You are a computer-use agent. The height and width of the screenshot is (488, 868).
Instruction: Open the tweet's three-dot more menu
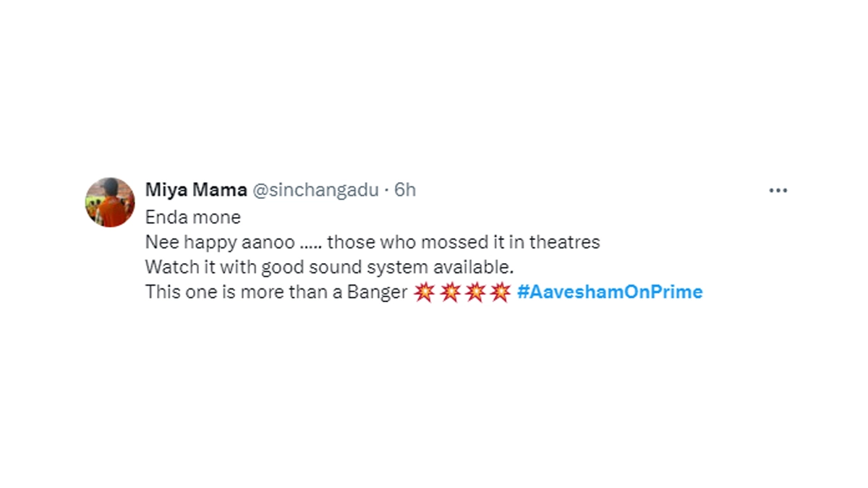pos(778,191)
